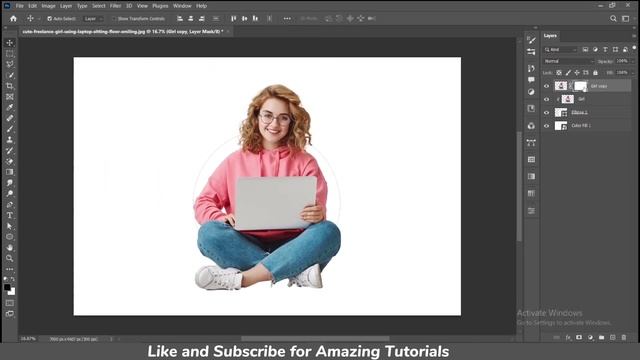Screen dimensions: 640x360
Task: Select the Path Selection tool
Action: pos(10,226)
